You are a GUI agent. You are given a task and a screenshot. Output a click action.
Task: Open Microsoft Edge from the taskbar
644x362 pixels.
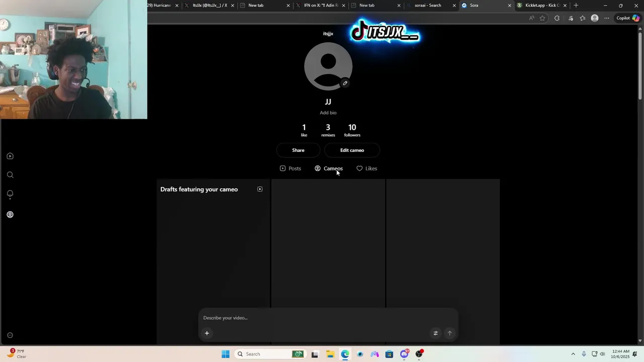(345, 354)
